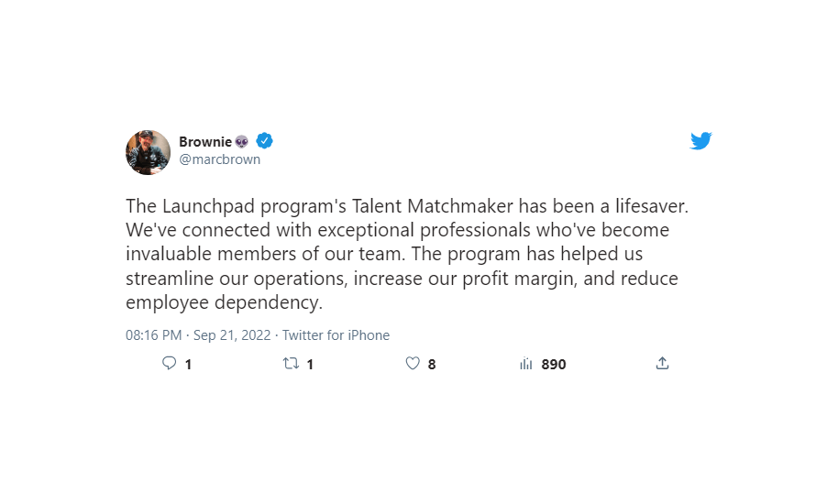Image resolution: width=838 pixels, height=504 pixels.
Task: Click the tweet text about Talent Matchmaker
Action: (407, 254)
